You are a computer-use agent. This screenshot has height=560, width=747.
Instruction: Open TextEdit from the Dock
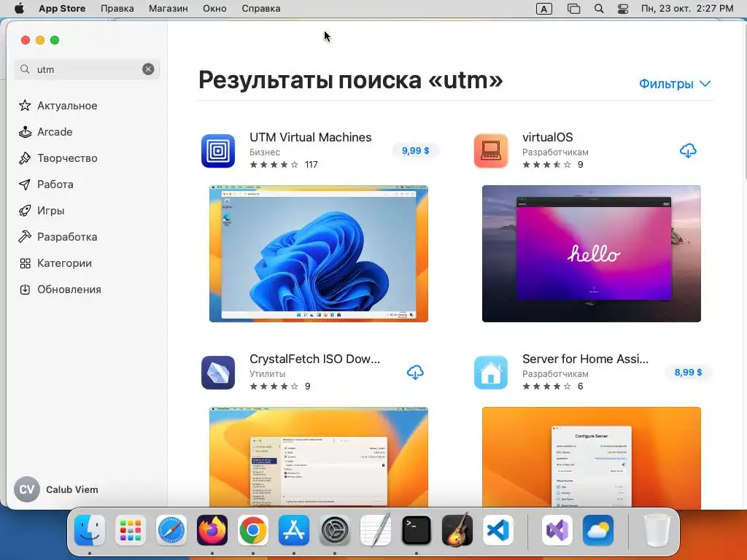[376, 530]
